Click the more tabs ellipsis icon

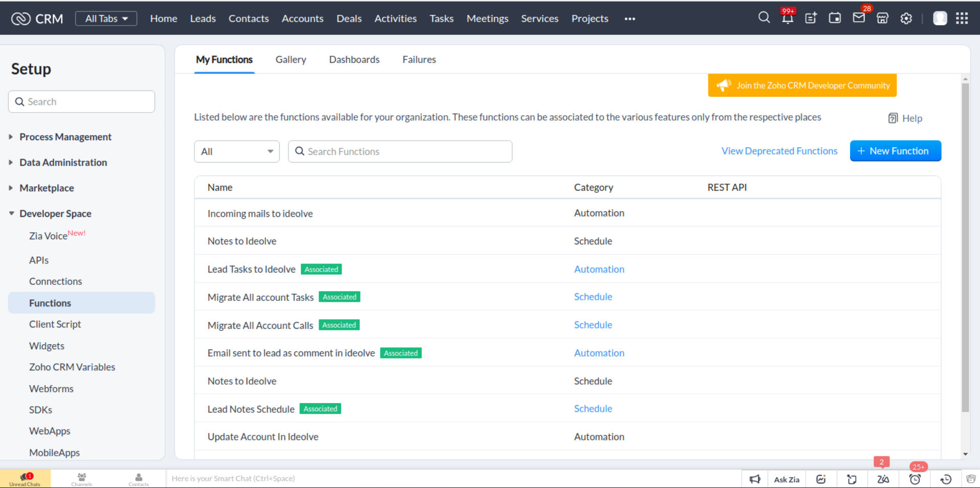tap(630, 19)
